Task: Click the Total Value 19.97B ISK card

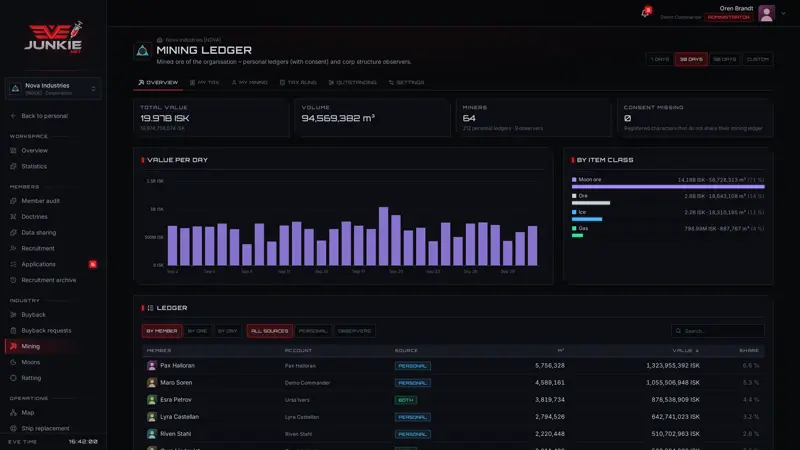Action: (x=211, y=118)
